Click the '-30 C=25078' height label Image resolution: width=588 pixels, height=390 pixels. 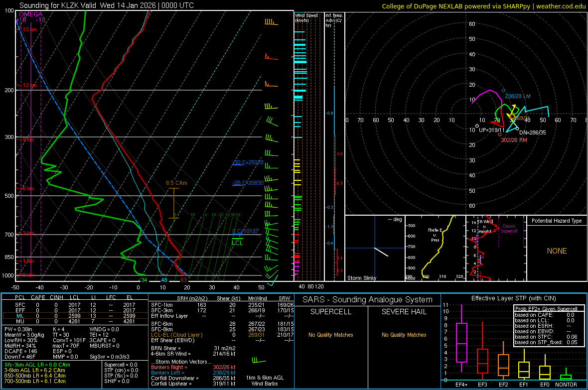coord(248,162)
